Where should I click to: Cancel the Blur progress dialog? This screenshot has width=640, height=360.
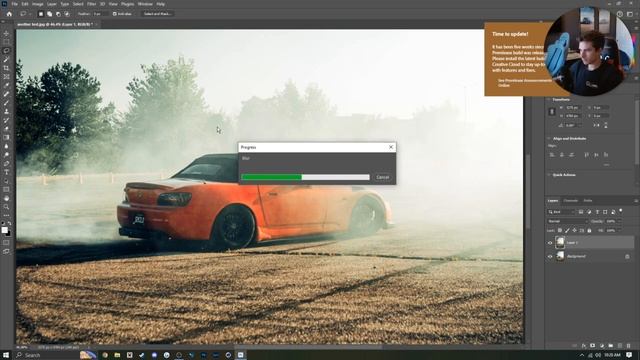point(382,177)
